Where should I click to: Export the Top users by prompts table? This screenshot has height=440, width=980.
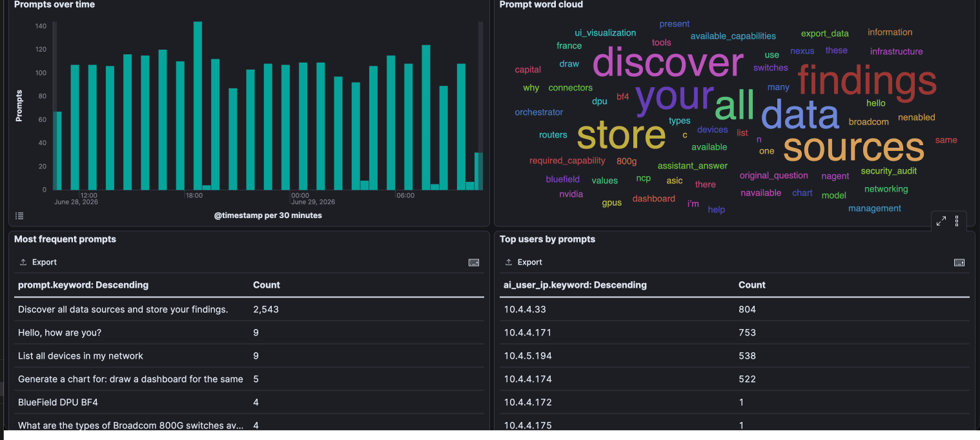[524, 263]
